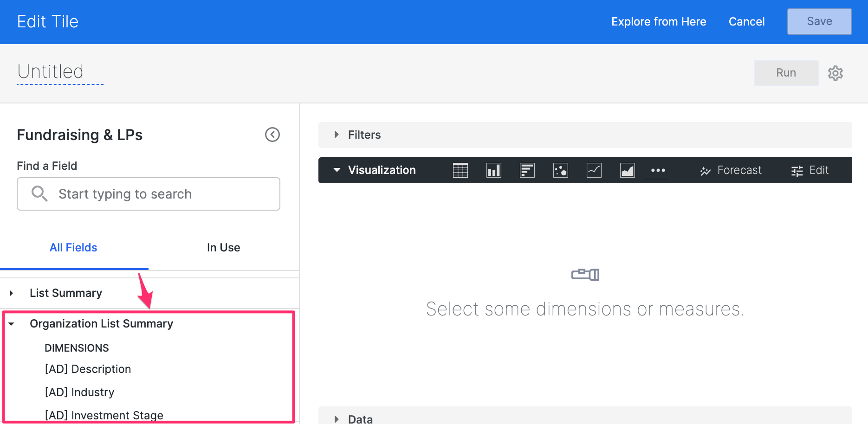This screenshot has height=424, width=868.
Task: Collapse the Visualization section chevron
Action: pyautogui.click(x=337, y=170)
